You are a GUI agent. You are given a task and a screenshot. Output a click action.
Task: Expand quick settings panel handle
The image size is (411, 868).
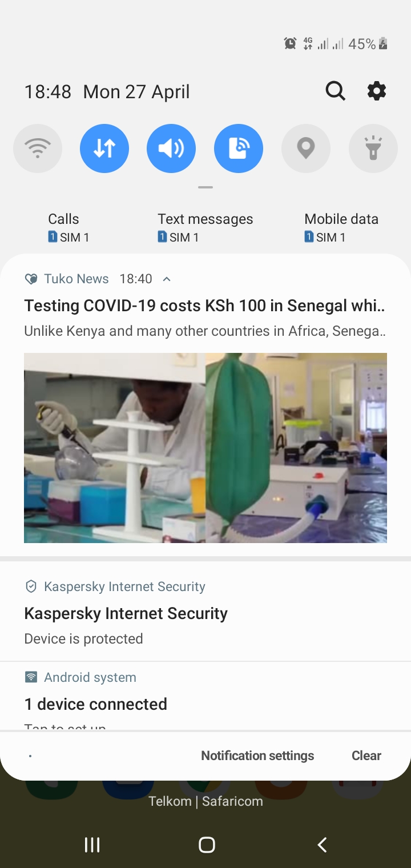pos(205,187)
